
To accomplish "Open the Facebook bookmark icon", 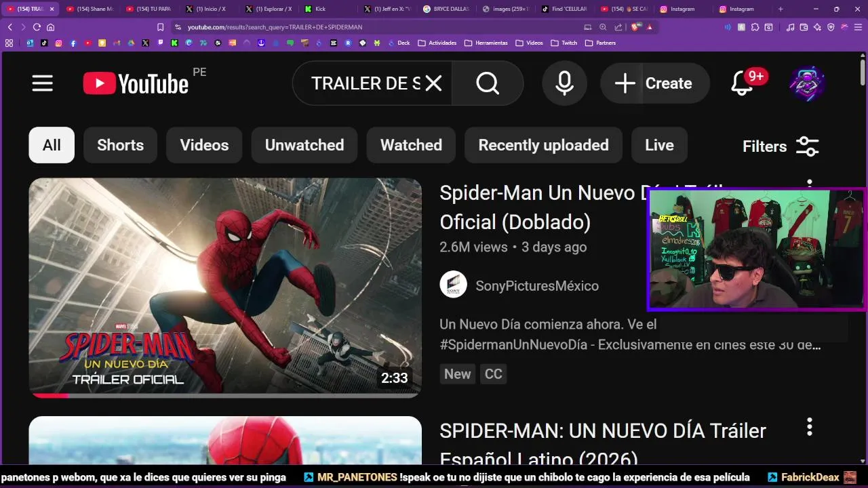I will 73,43.
